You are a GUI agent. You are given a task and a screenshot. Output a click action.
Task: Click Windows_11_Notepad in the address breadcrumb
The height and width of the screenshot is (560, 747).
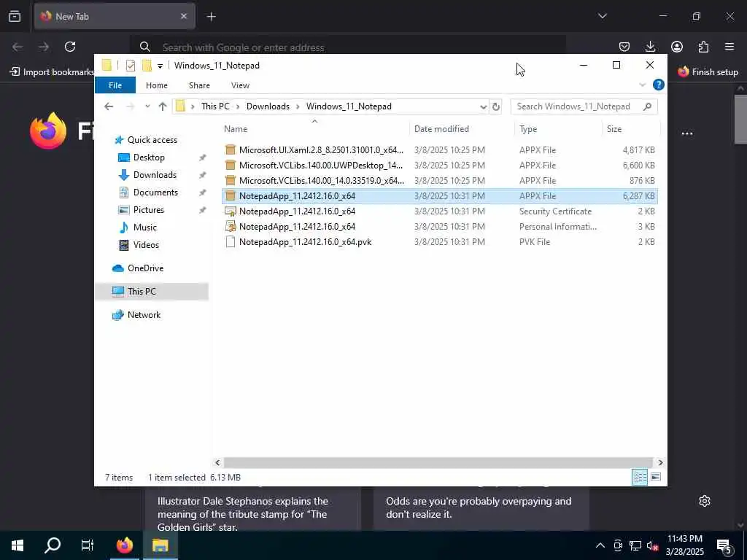[x=349, y=106]
